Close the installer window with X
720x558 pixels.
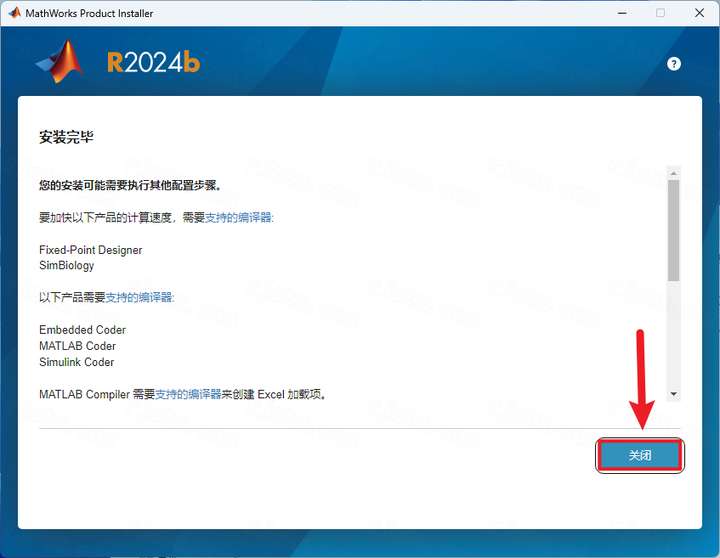tap(699, 13)
